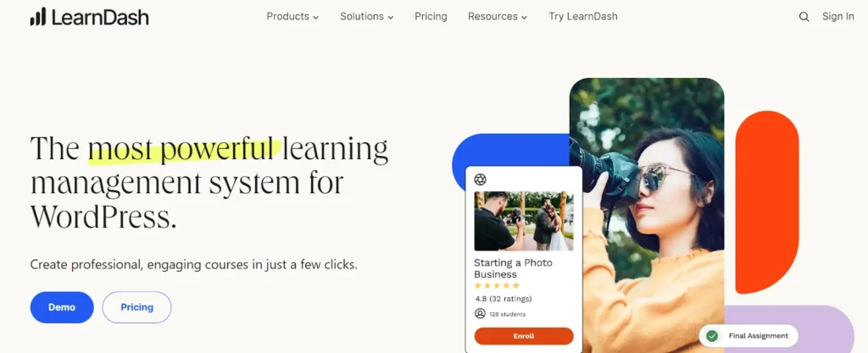Viewport: 868px width, 353px height.
Task: Click the blue Demo button
Action: pyautogui.click(x=62, y=307)
